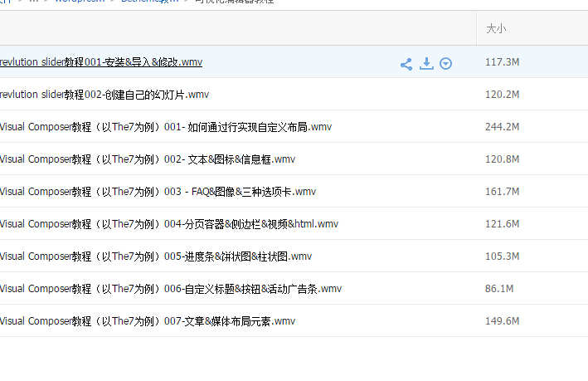Share the revlution slider 001 file
Screen dimensions: 588x381
tap(406, 64)
